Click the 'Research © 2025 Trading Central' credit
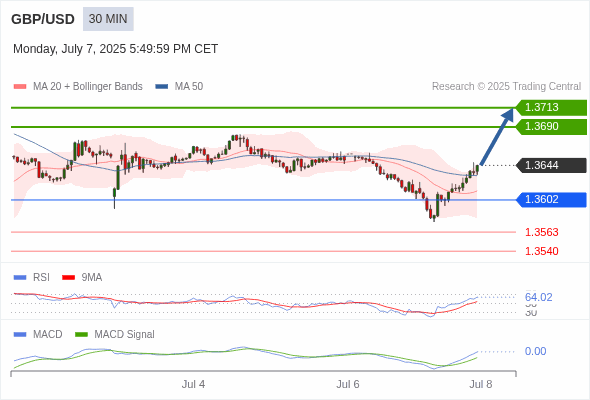The width and height of the screenshot is (590, 400). pyautogui.click(x=506, y=87)
